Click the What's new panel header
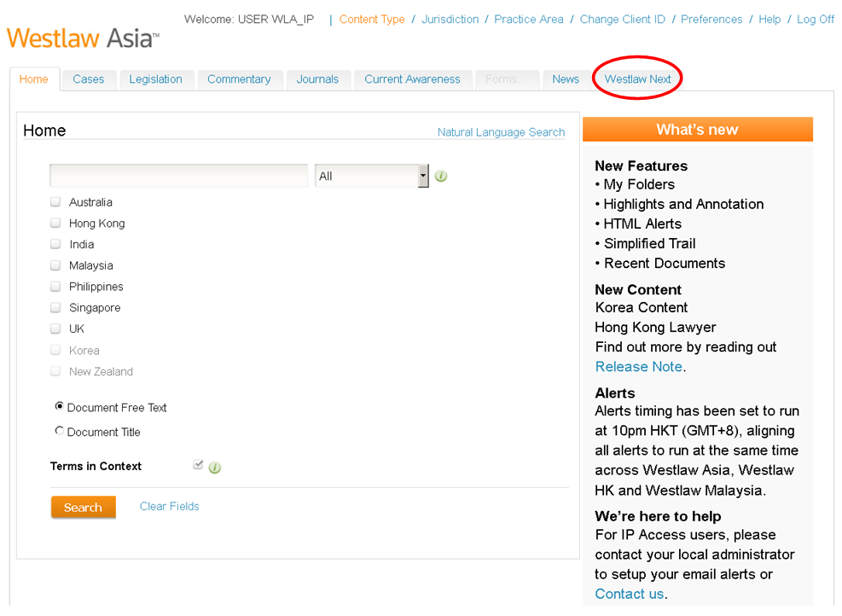This screenshot has height=616, width=842. click(698, 130)
